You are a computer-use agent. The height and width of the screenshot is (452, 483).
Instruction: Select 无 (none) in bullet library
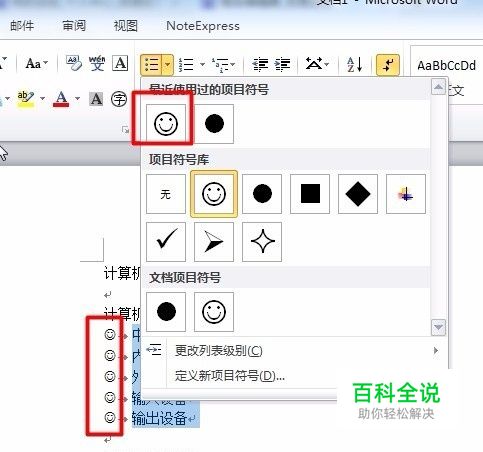click(x=166, y=194)
